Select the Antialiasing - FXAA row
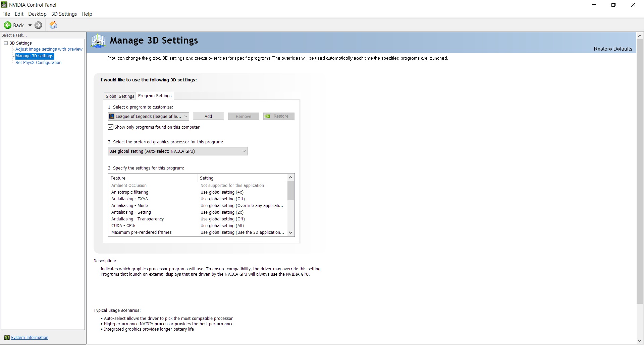 coord(198,199)
